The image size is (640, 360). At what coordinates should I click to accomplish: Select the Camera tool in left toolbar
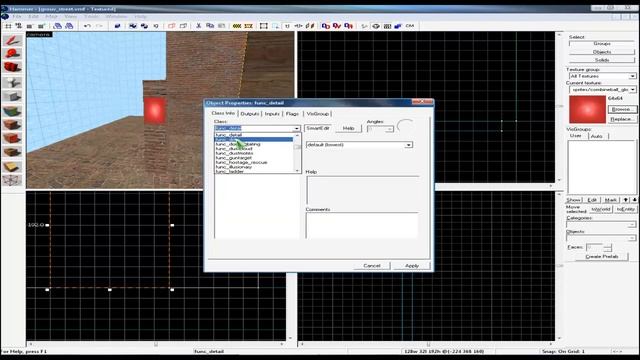click(12, 67)
